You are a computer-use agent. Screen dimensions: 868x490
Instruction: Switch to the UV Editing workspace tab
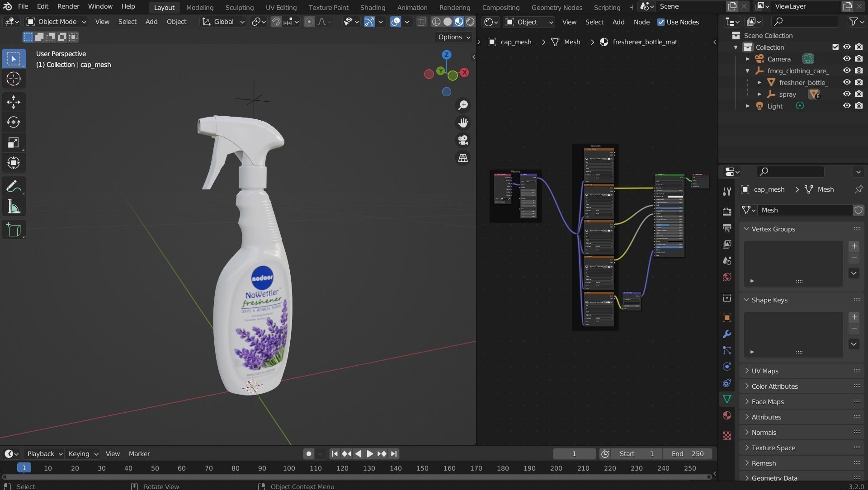coord(281,7)
